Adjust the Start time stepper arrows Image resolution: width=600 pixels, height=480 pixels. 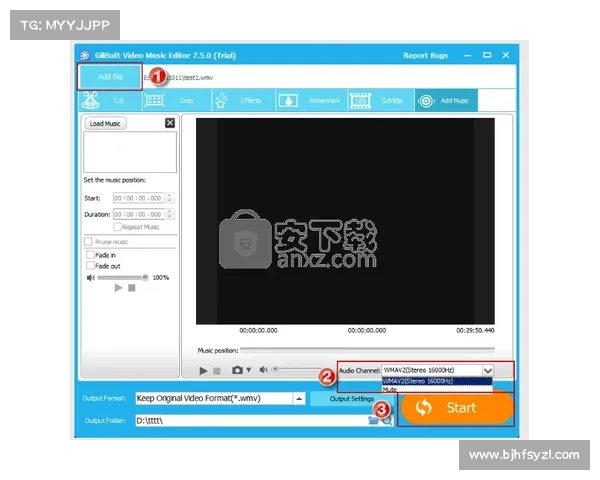coord(170,198)
